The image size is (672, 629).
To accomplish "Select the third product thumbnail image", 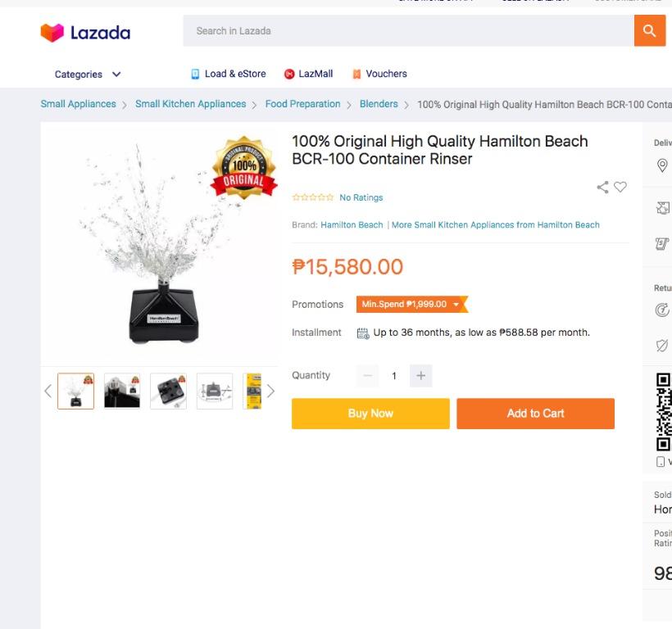I will [x=169, y=391].
